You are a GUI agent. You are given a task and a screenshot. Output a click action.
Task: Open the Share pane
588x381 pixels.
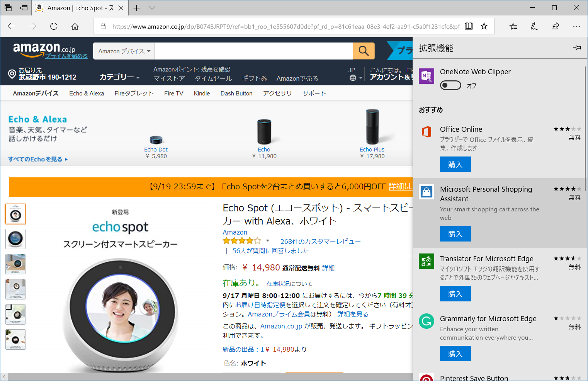(x=555, y=26)
